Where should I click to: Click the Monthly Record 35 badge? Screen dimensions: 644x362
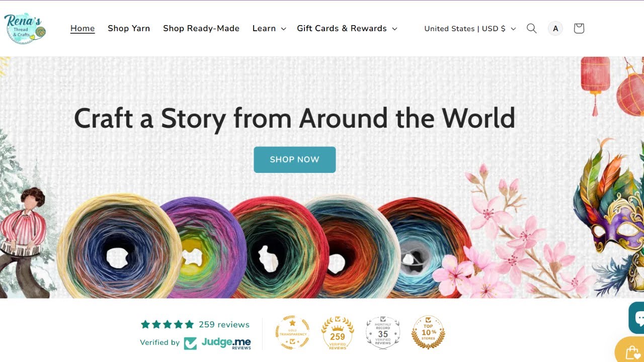pos(383,332)
